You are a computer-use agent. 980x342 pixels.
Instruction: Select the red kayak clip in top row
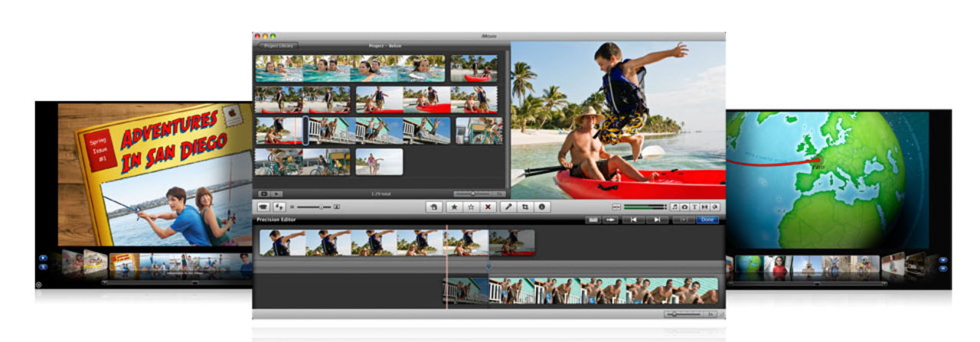click(474, 68)
